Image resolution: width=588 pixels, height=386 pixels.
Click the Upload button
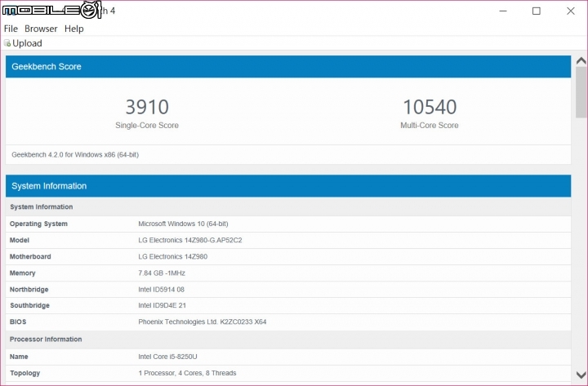23,43
